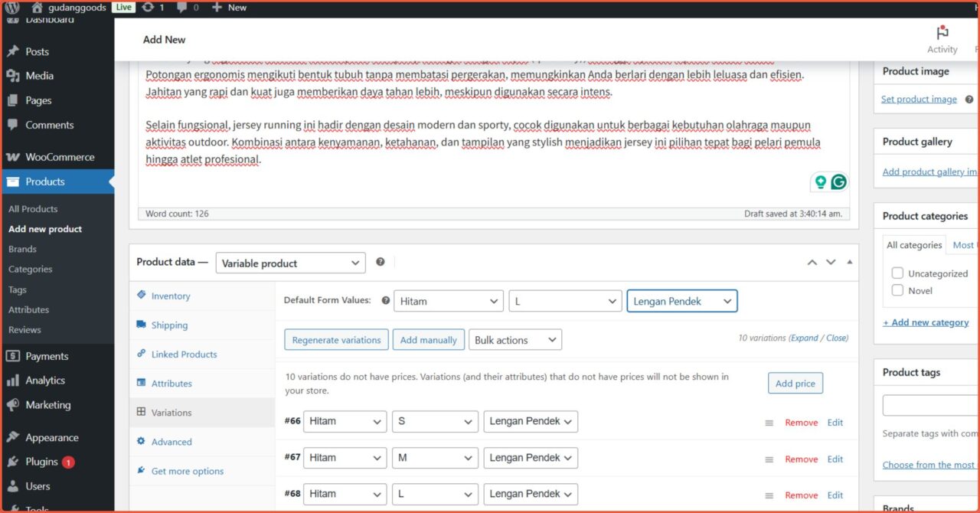Viewport: 980px width, 513px height.
Task: Click the Activity flag icon
Action: click(x=941, y=34)
